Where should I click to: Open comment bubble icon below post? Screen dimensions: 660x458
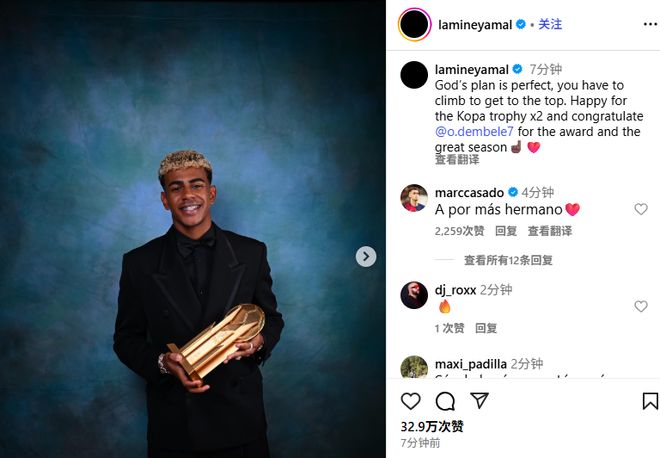(x=445, y=401)
